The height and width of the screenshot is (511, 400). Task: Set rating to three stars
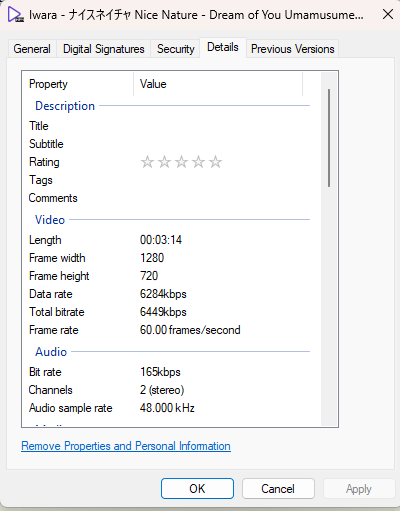181,162
